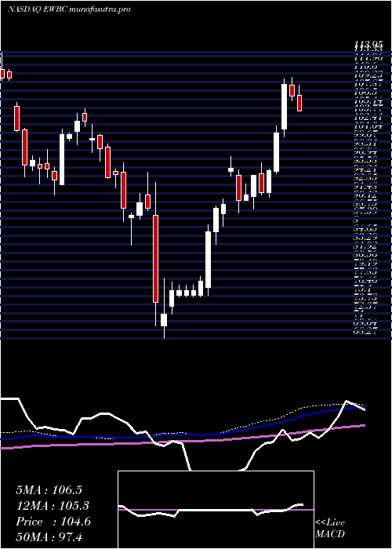
Task: Click the NASDAQ EWBC chart title
Action: point(69,9)
